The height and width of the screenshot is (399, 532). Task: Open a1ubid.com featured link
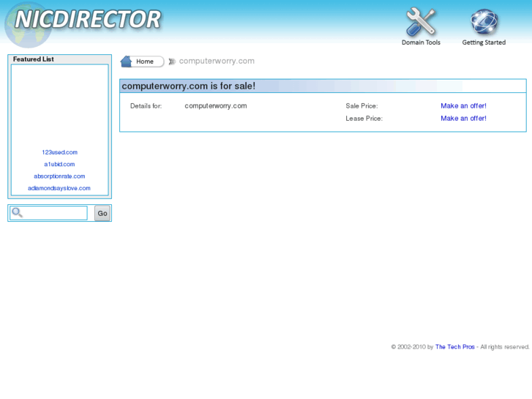(59, 164)
